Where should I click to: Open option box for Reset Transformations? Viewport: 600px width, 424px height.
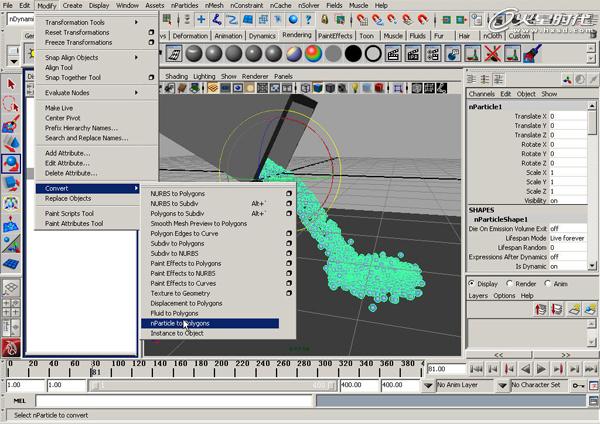152,33
